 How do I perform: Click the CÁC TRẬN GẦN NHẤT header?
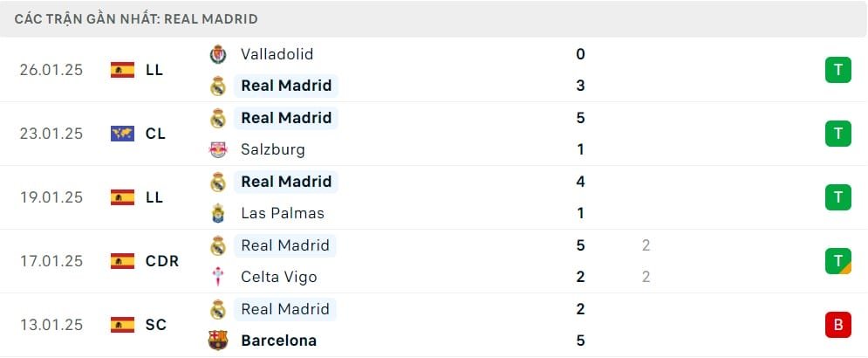[x=136, y=18]
